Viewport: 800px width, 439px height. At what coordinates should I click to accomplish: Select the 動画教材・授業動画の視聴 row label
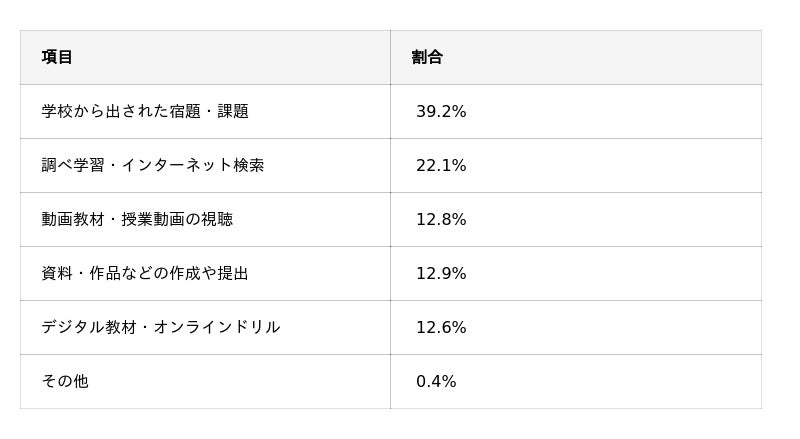(x=137, y=220)
